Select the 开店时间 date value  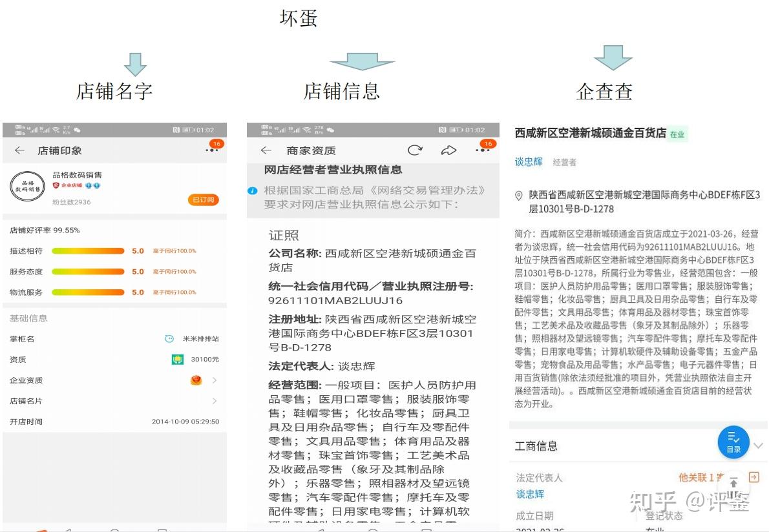point(185,422)
